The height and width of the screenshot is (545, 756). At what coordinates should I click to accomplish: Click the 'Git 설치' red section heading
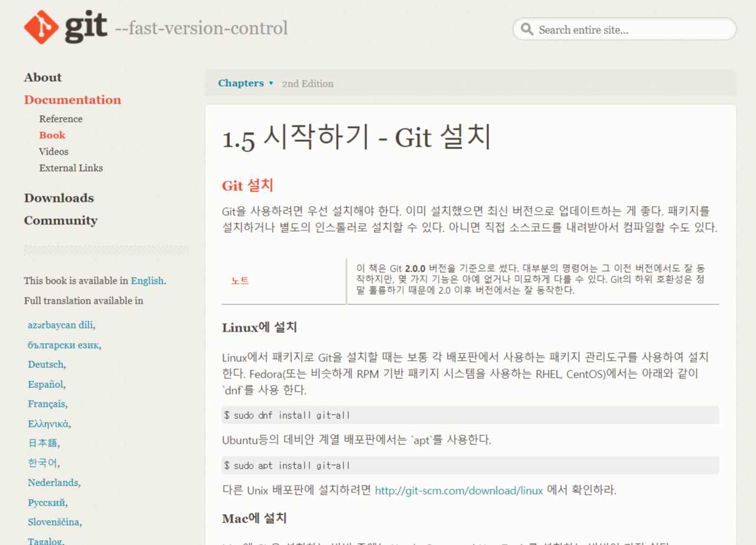pyautogui.click(x=248, y=186)
